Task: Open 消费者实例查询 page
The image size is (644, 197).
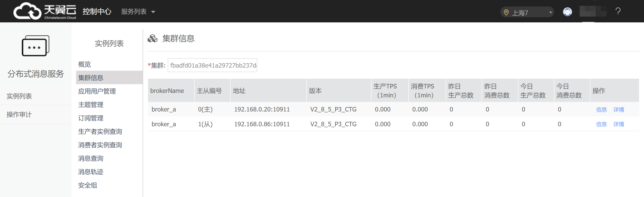Action: tap(100, 145)
